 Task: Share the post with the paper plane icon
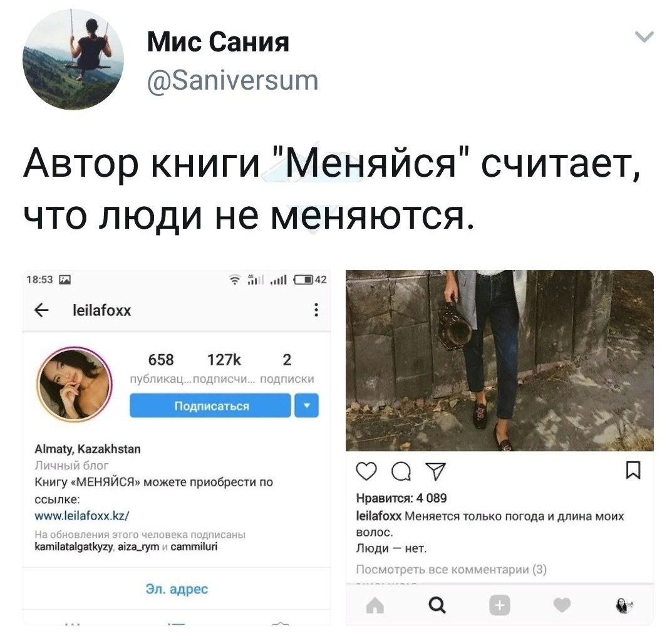pyautogui.click(x=435, y=472)
